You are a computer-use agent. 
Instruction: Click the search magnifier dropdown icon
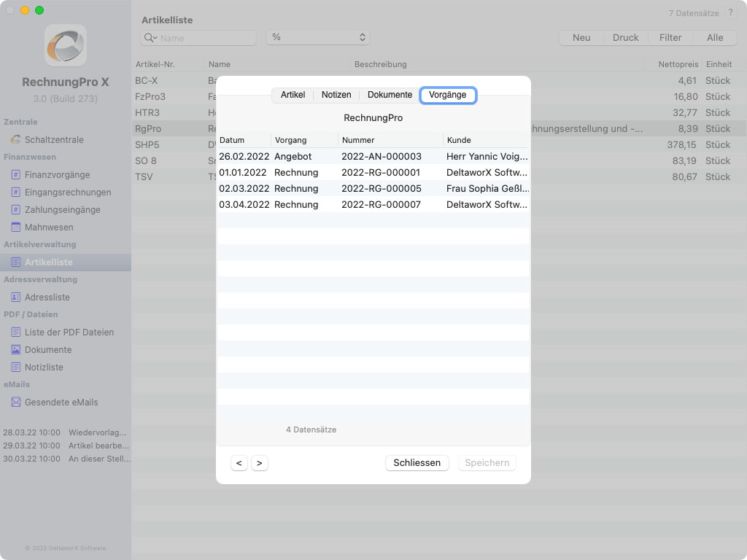tap(151, 38)
